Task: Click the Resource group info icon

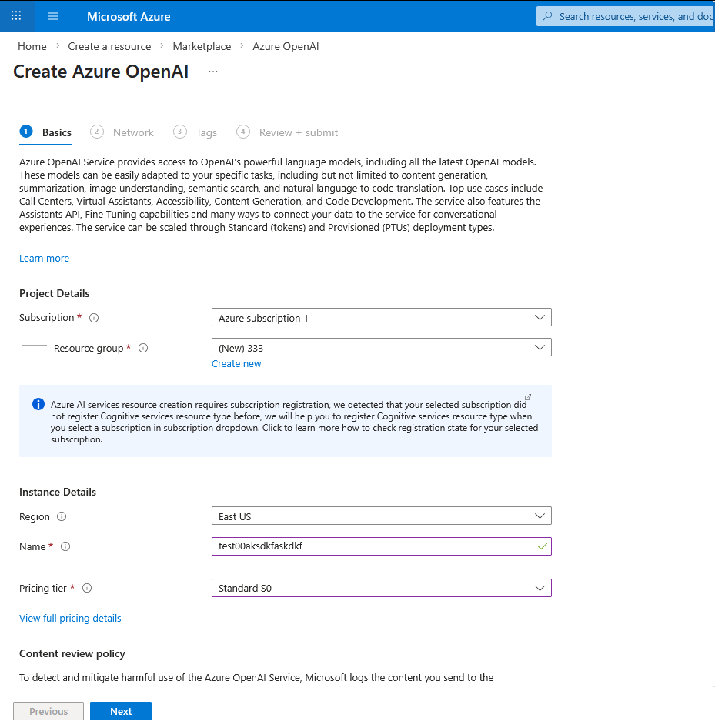Action: (143, 348)
